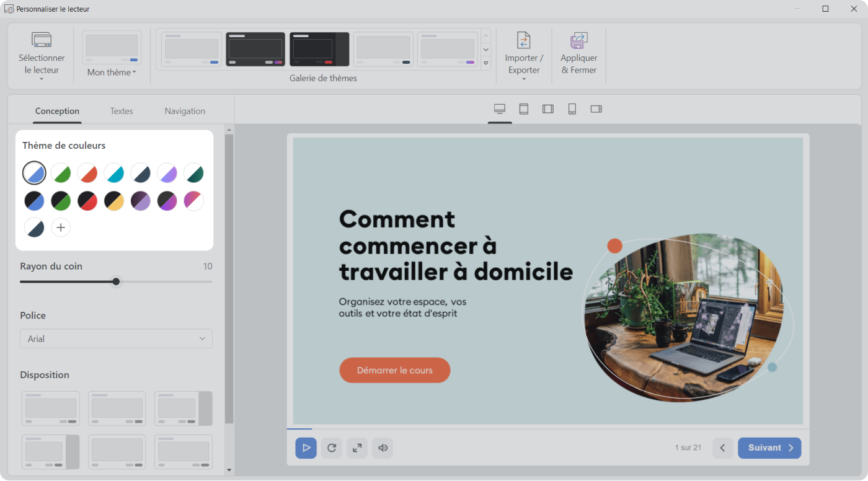This screenshot has height=481, width=868.
Task: Click Démarrer le cours button
Action: click(x=394, y=370)
